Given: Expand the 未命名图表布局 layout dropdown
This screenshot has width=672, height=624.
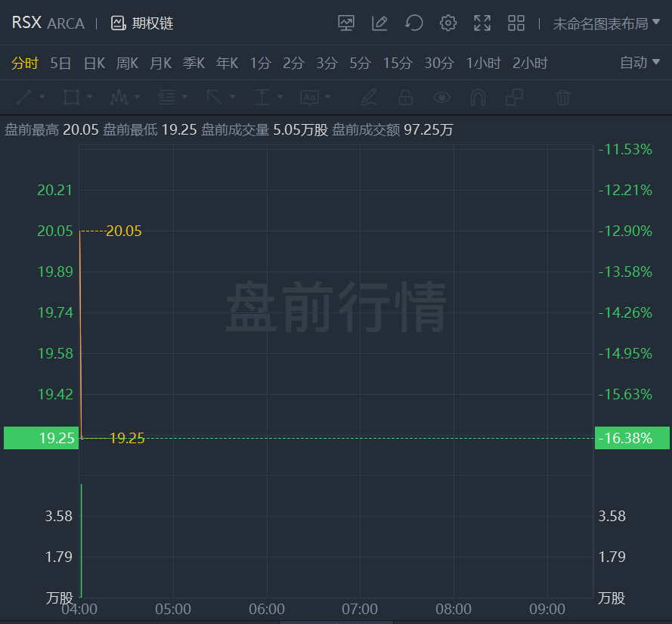Looking at the screenshot, I should pos(606,23).
